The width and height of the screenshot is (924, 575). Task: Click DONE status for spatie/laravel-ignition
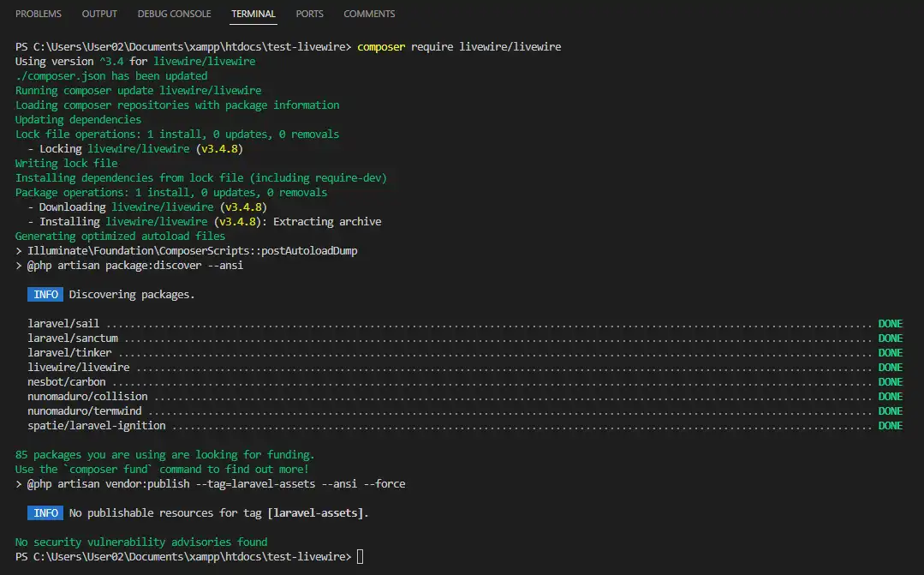(891, 425)
